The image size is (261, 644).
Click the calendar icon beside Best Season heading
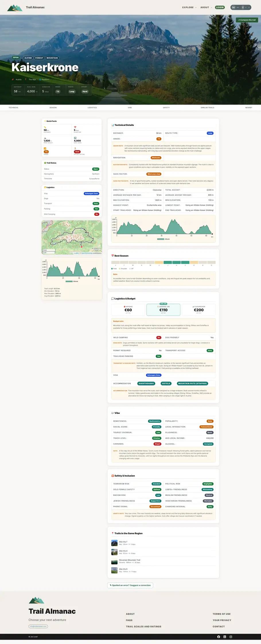(x=112, y=256)
